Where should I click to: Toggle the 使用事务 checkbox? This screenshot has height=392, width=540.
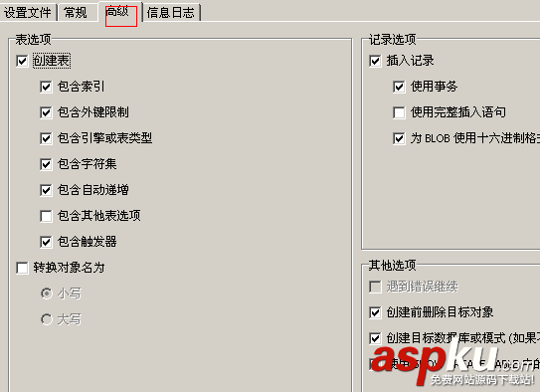click(x=399, y=87)
